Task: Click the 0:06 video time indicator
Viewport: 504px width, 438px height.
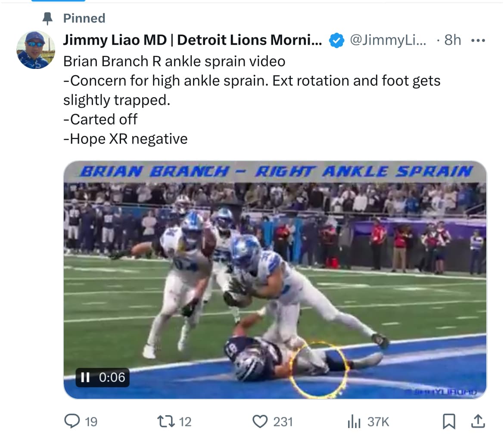Action: pos(112,377)
